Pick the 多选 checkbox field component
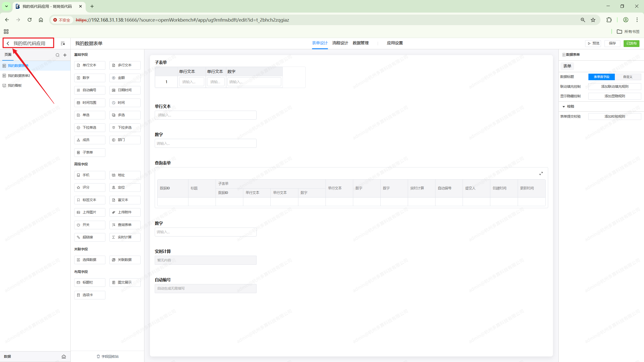This screenshot has height=362, width=644. [125, 115]
